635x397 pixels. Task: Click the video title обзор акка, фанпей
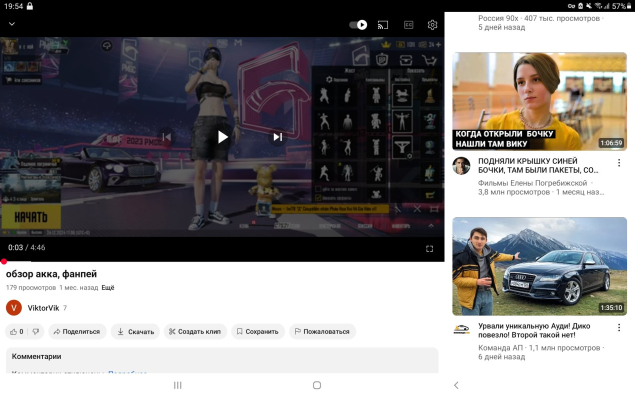coord(51,274)
